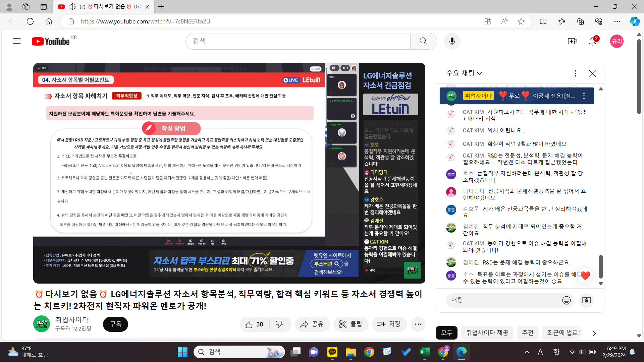The width and height of the screenshot is (644, 362).
Task: Click the browser address bar URL
Action: (146, 21)
